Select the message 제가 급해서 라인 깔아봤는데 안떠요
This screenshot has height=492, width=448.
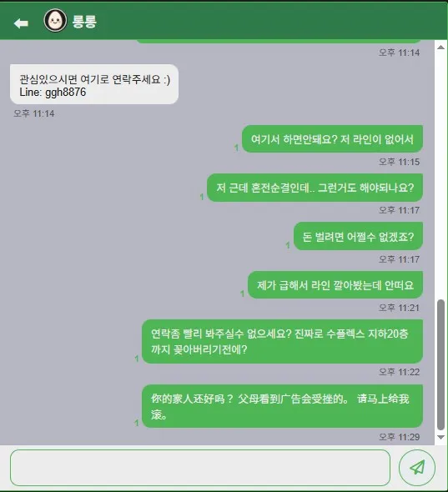(x=335, y=285)
